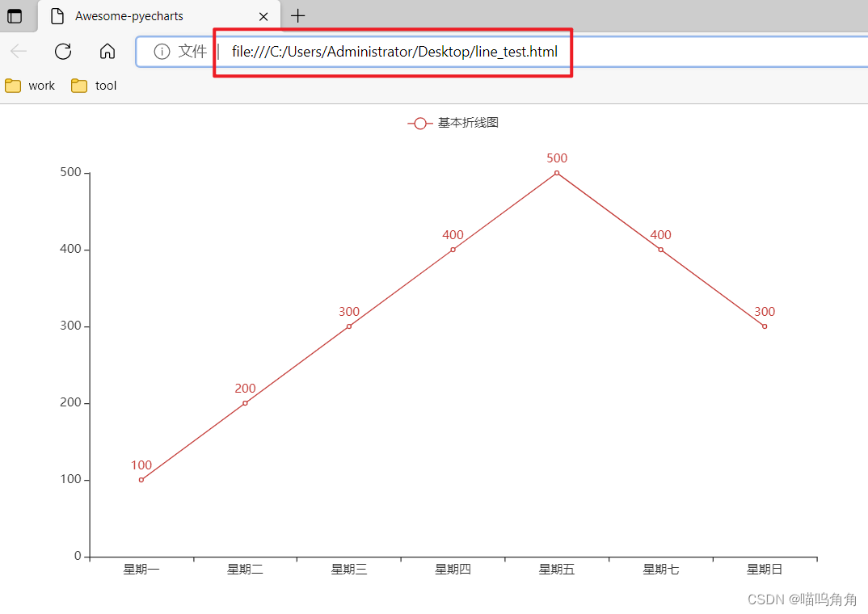The height and width of the screenshot is (614, 868).
Task: Close the Awesome-pyecharts tab
Action: click(x=263, y=15)
